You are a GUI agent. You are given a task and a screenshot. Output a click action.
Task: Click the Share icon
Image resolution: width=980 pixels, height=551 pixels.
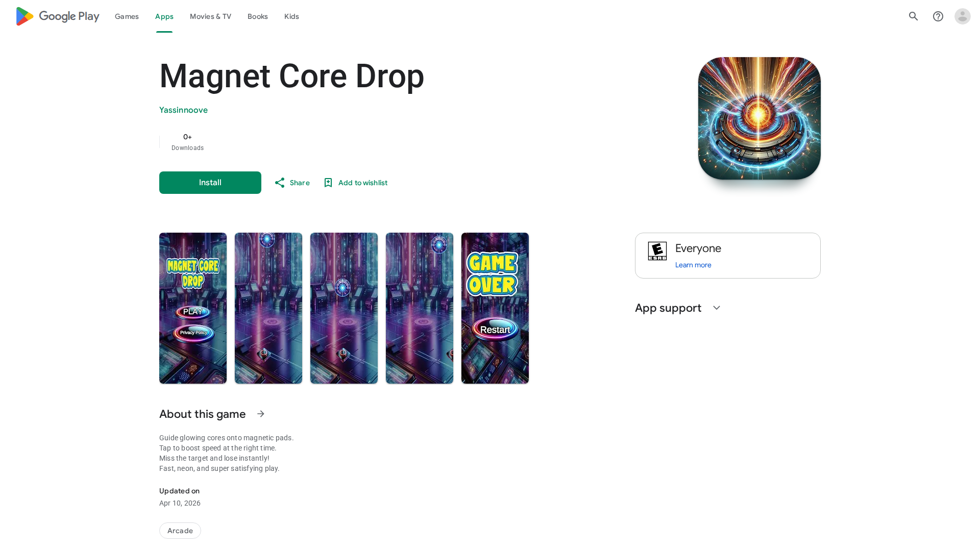280,183
